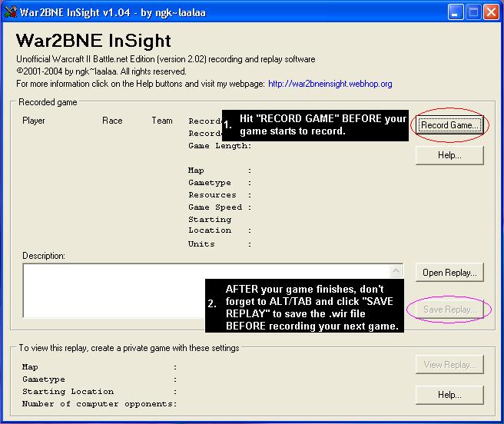The height and width of the screenshot is (424, 504).
Task: Click the Team column header
Action: 162,121
